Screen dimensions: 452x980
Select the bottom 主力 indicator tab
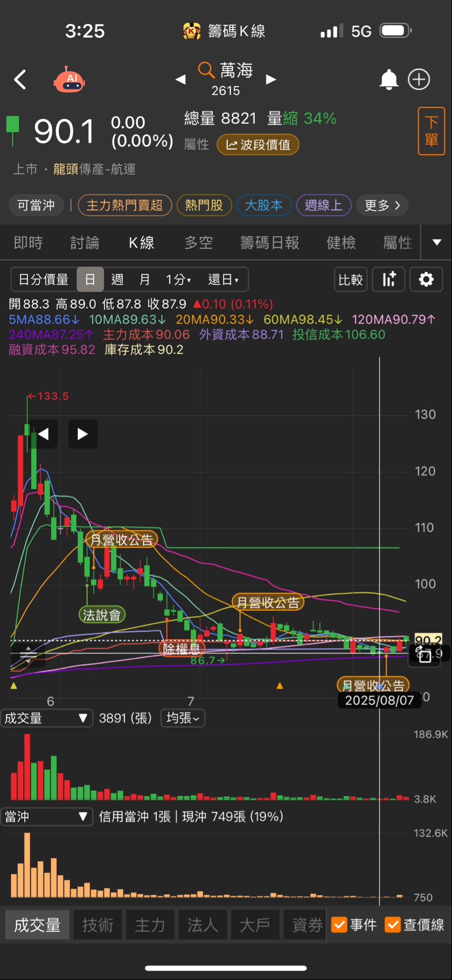pos(150,925)
